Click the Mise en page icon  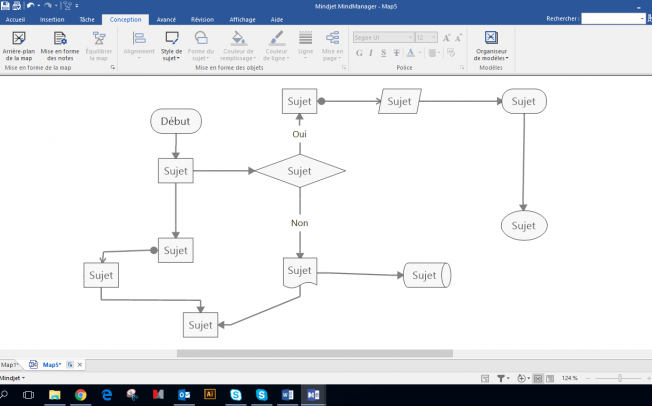(334, 46)
